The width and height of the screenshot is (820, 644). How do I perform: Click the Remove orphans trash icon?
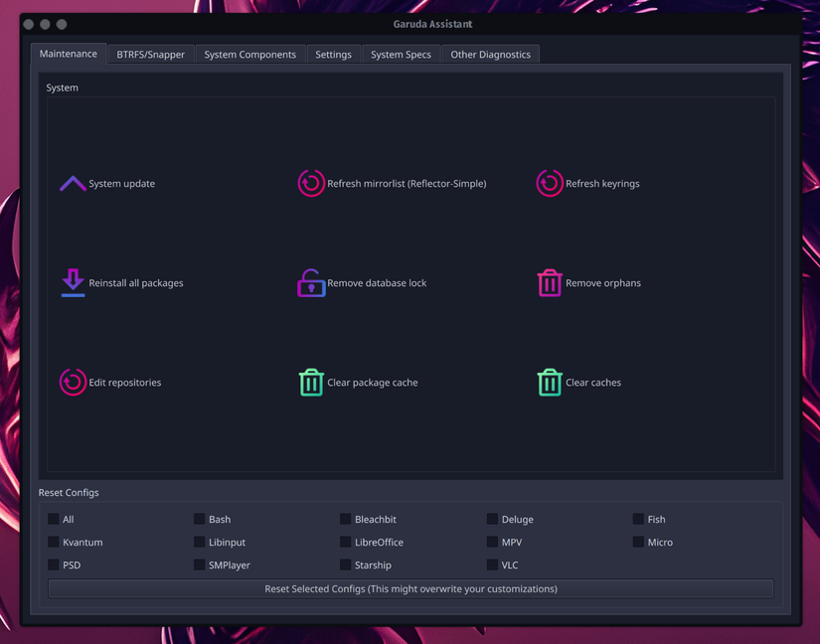click(550, 283)
